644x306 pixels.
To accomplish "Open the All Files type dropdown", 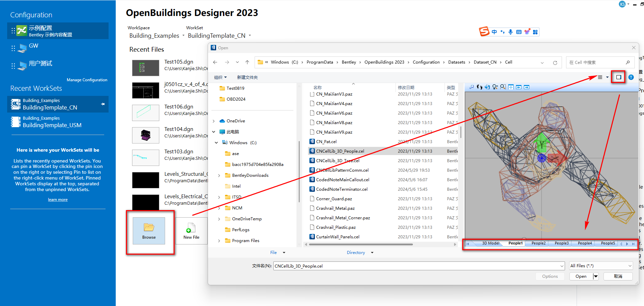I will [x=601, y=266].
